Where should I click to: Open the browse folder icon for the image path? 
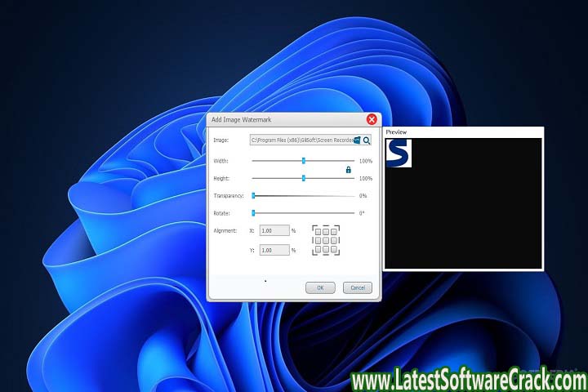pyautogui.click(x=357, y=140)
